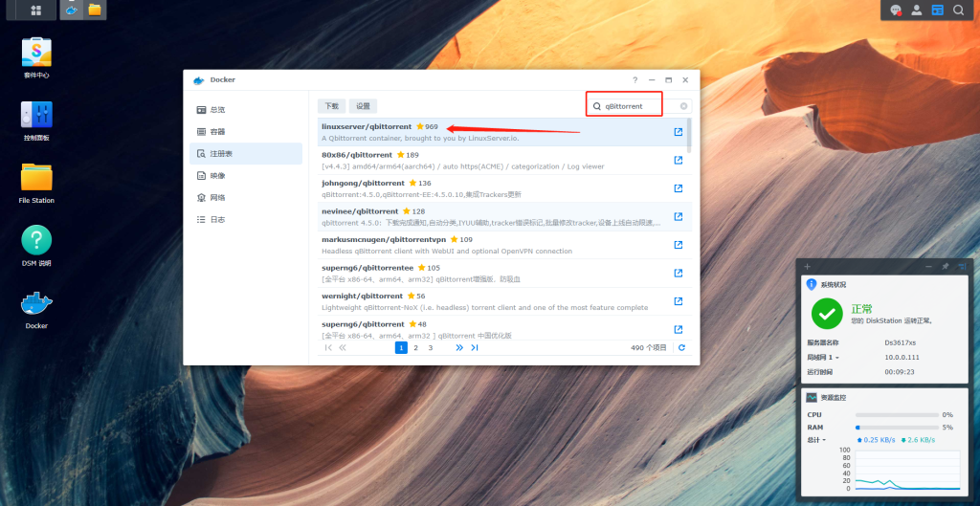Viewport: 980px width, 506px height.
Task: Minimize the widgets panel
Action: (x=928, y=266)
